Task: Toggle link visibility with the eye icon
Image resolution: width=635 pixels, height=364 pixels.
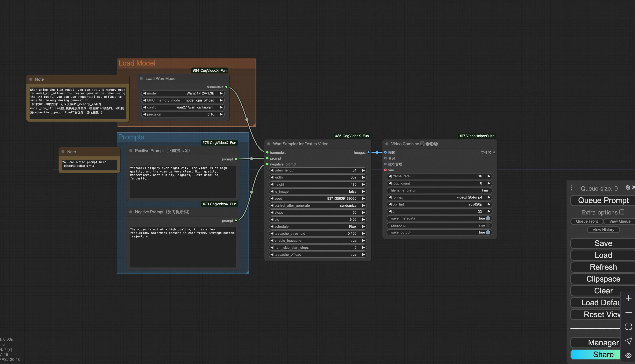Action: 629,355
